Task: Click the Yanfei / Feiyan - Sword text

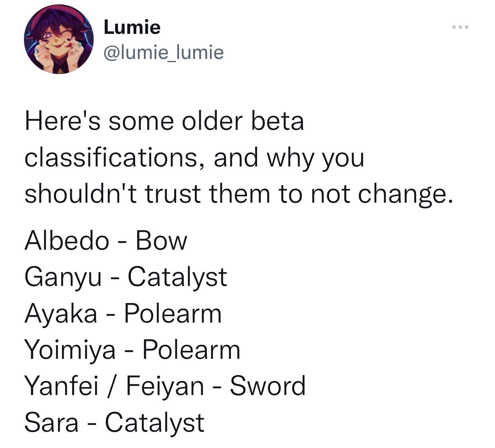Action: pos(165,385)
